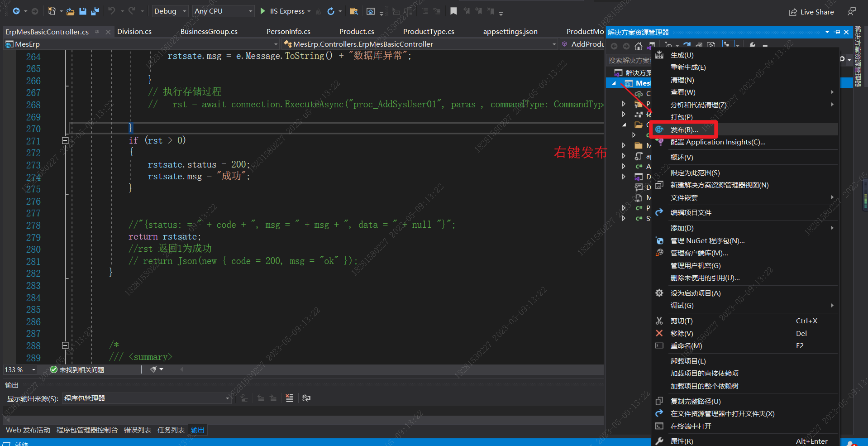This screenshot has width=868, height=446.
Task: Toggle word wrap in the output panel
Action: 306,398
